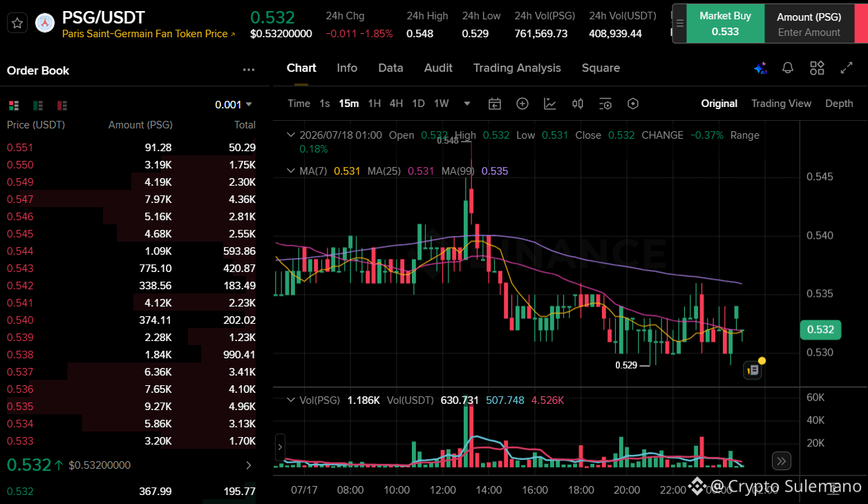This screenshot has height=504, width=868.
Task: Expand the 0.532 last price details arrow
Action: (249, 465)
